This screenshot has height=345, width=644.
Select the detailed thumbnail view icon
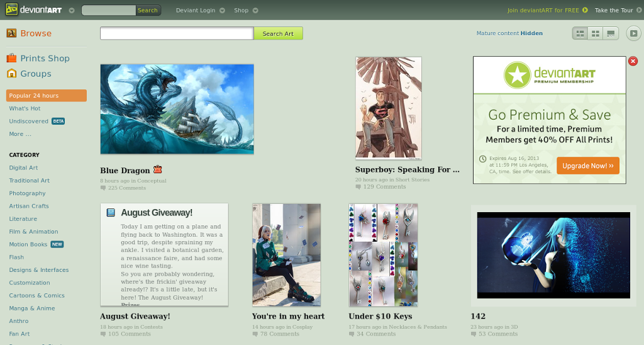tap(580, 33)
